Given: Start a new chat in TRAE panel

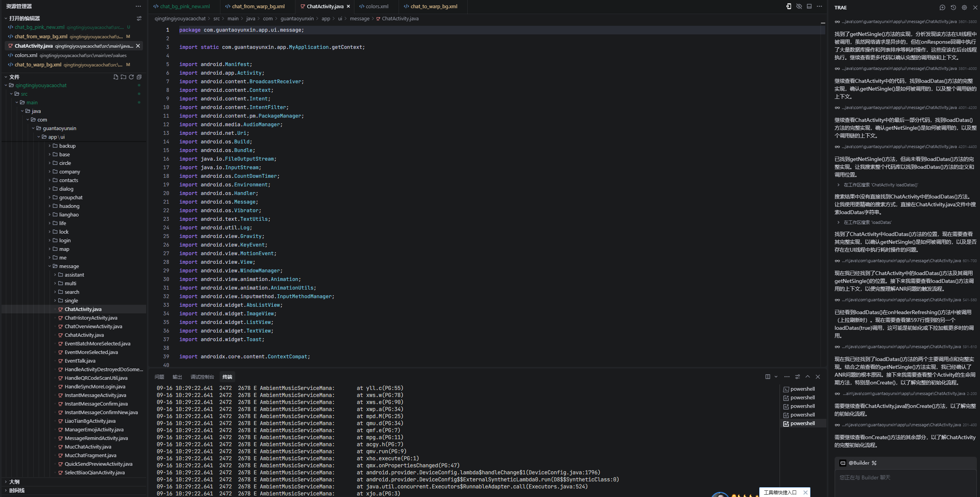Looking at the screenshot, I should (942, 7).
